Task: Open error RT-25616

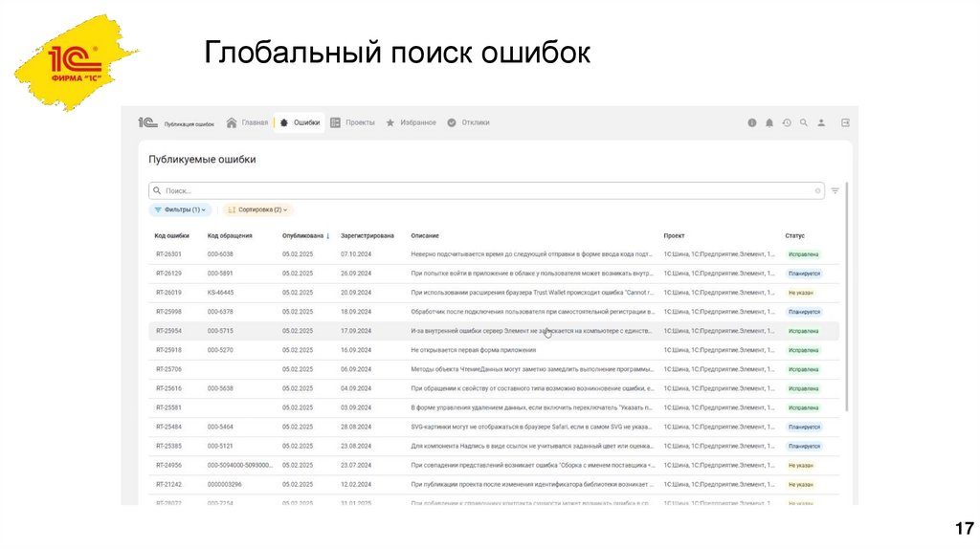Action: (168, 388)
